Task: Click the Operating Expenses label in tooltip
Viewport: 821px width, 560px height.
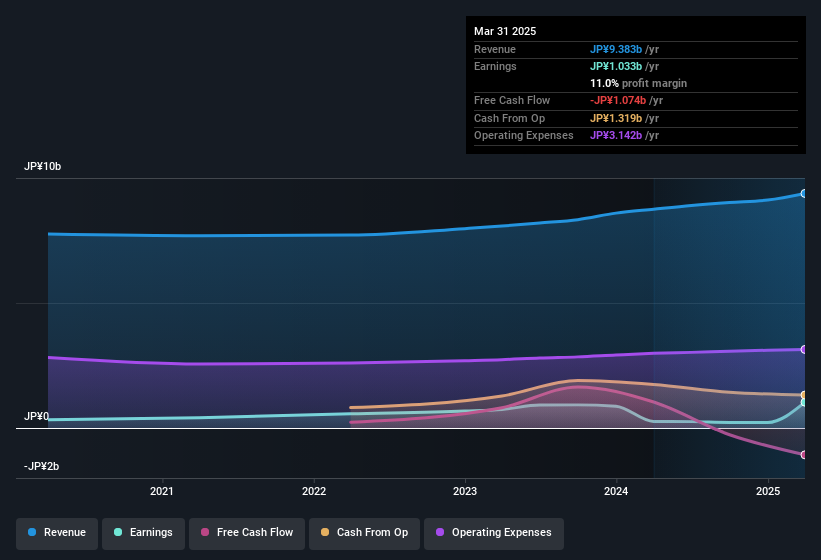Action: pos(524,136)
